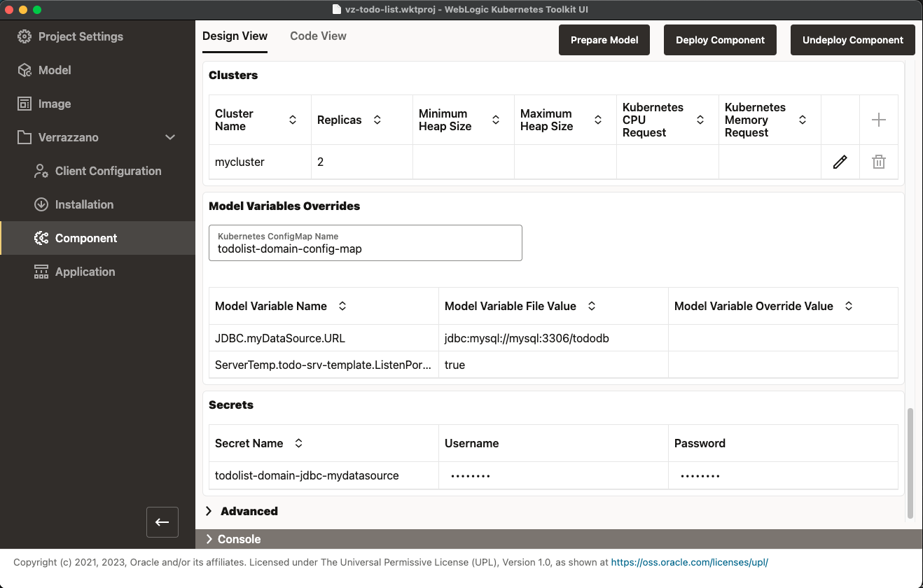Open Project Settings page

pyautogui.click(x=81, y=36)
